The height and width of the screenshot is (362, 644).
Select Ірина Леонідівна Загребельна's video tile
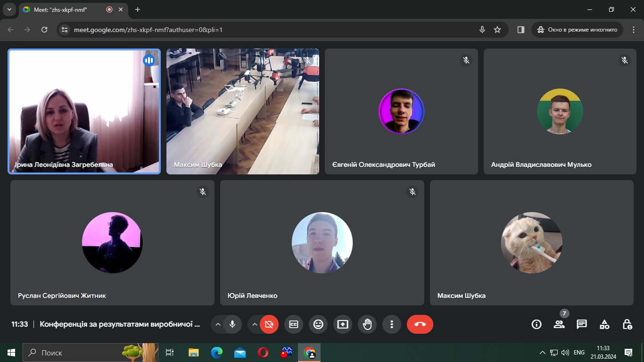[84, 112]
